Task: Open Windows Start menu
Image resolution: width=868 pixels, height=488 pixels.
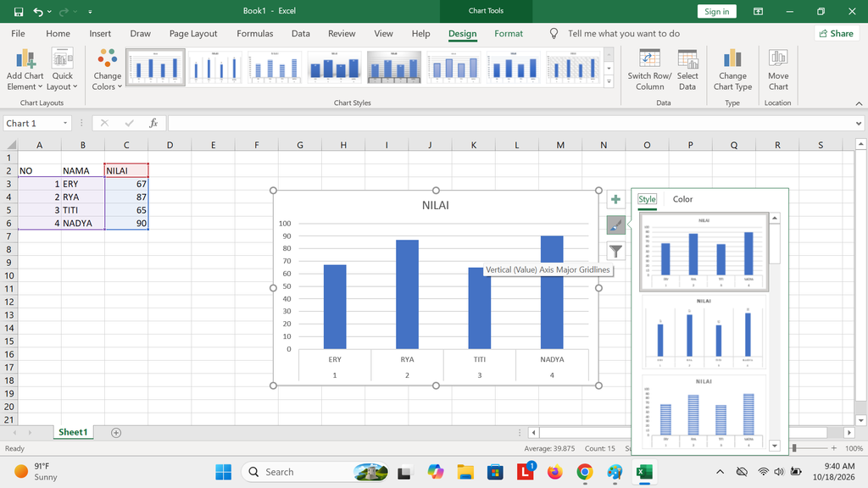Action: (x=224, y=472)
